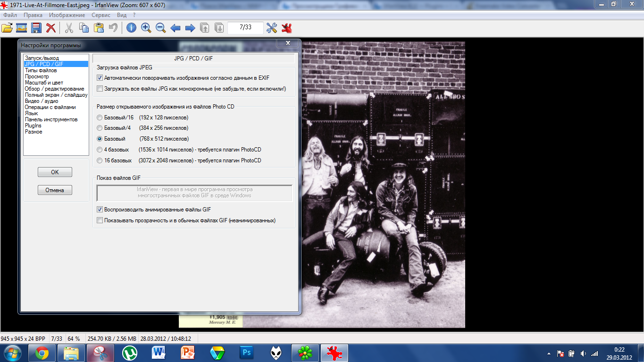Go to the previous image with the left arrow

point(176,28)
